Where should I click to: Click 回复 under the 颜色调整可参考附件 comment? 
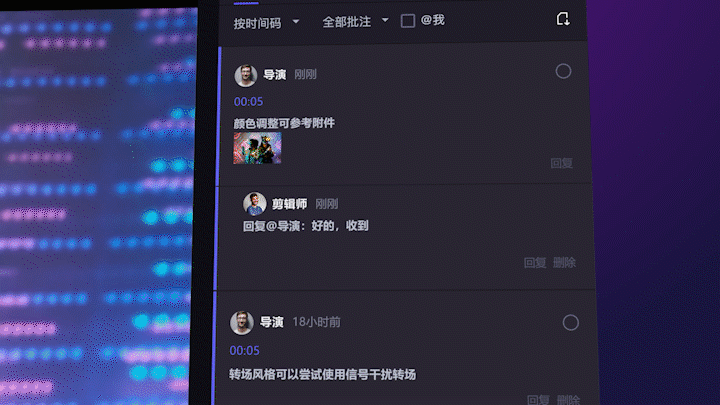pyautogui.click(x=562, y=163)
